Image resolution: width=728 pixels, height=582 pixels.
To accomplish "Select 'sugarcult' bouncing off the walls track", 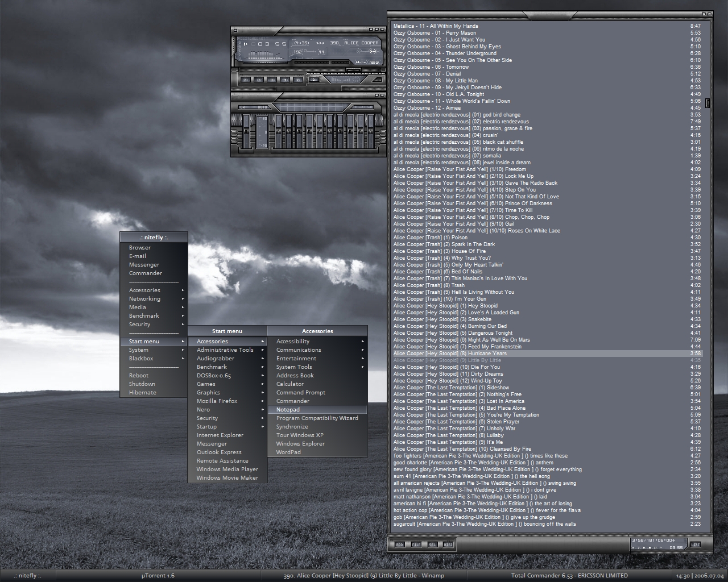I will (547, 524).
